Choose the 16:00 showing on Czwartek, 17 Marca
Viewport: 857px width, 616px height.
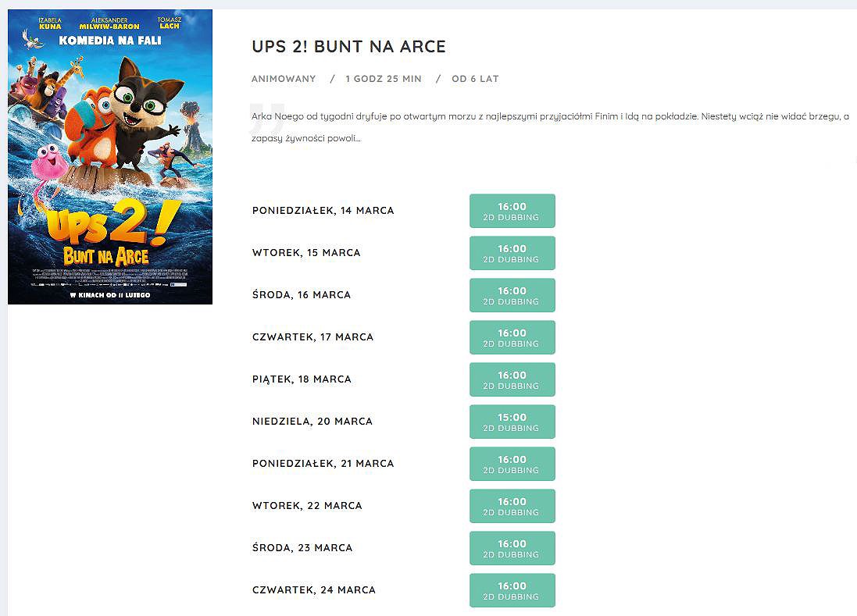pos(512,337)
